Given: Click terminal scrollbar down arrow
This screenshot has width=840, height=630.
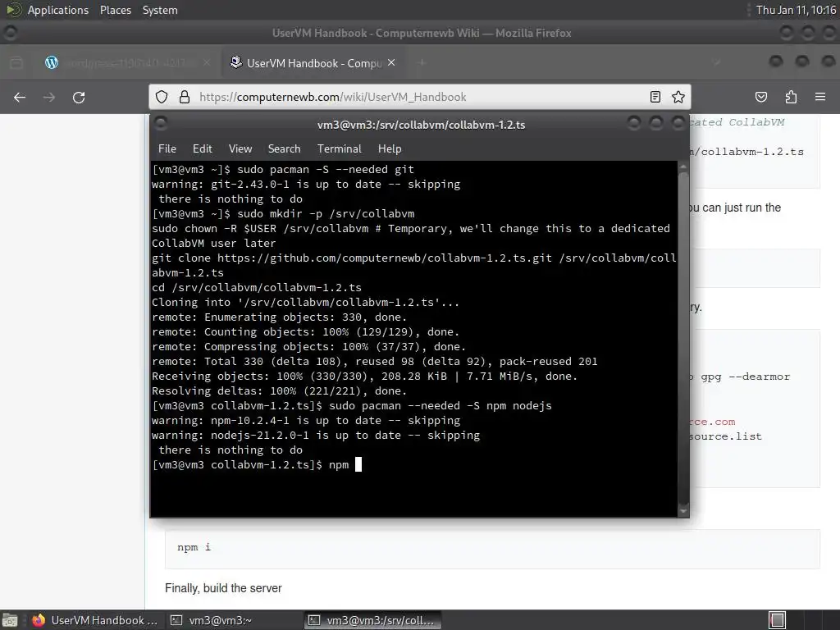Looking at the screenshot, I should (683, 512).
